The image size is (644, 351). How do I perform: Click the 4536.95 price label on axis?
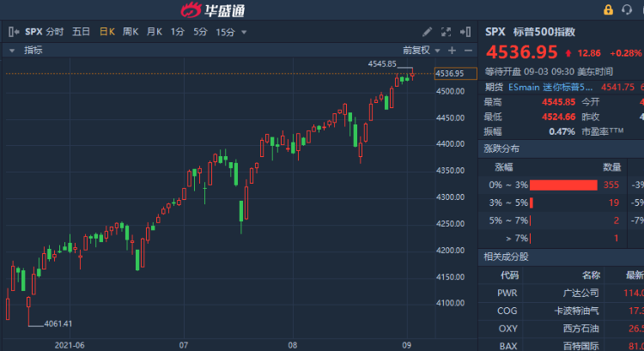450,73
